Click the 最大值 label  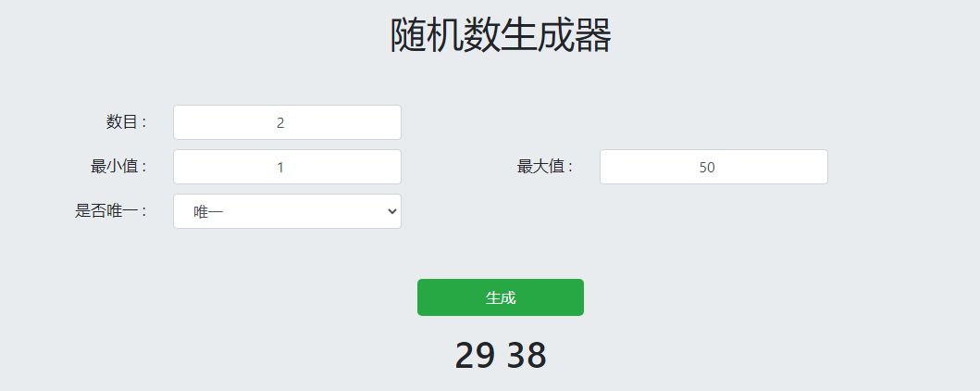click(x=540, y=167)
